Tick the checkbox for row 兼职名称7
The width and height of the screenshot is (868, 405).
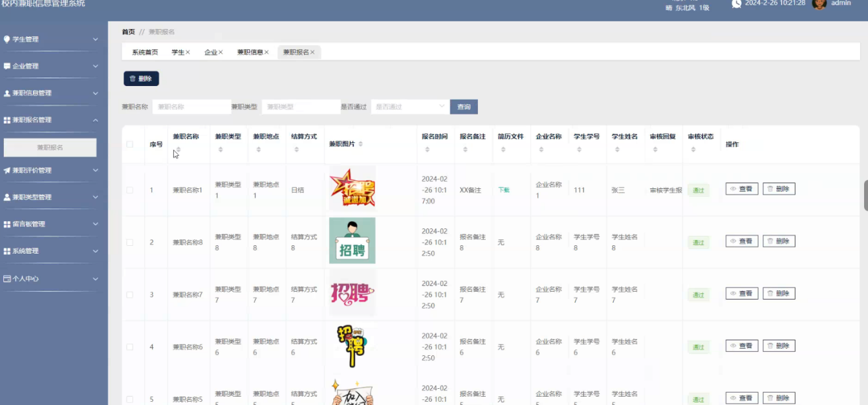coord(130,294)
